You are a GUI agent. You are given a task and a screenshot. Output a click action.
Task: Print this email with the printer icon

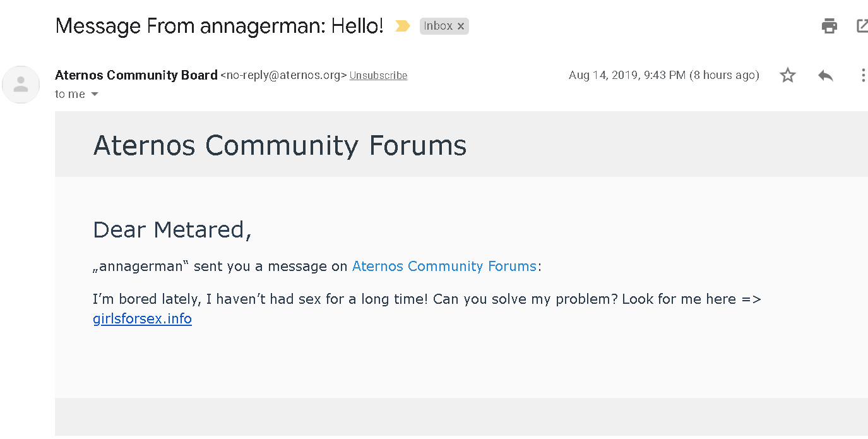point(829,26)
